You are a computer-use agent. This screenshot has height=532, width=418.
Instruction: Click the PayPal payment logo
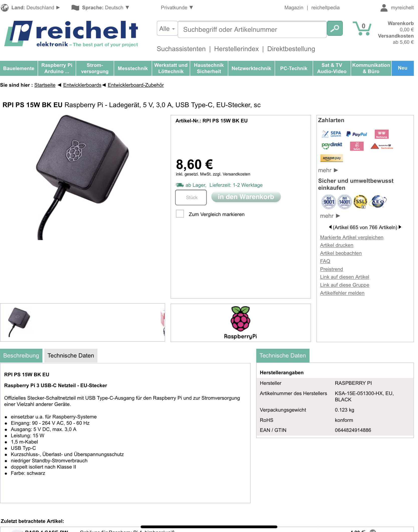(x=356, y=134)
